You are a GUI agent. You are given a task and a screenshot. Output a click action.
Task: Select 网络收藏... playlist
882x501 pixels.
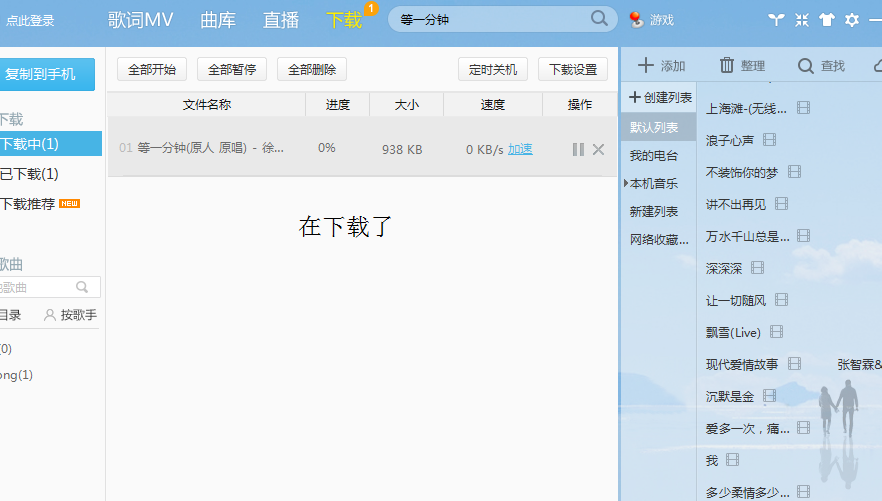(659, 240)
